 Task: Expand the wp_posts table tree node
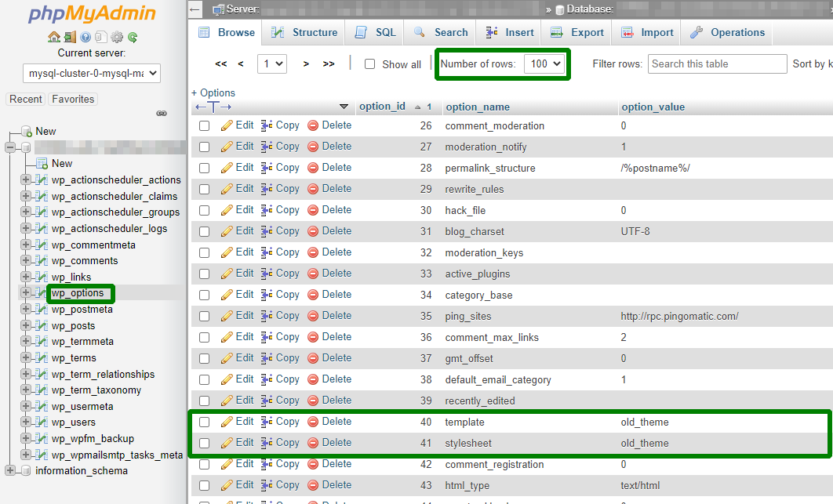pyautogui.click(x=26, y=326)
